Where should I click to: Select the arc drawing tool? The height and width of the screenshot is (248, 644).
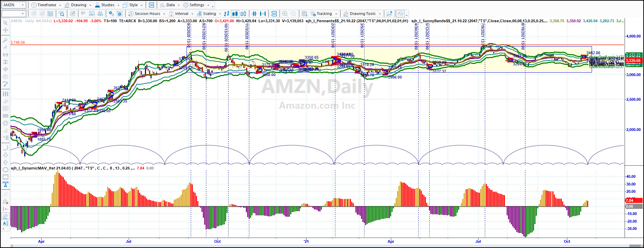(x=5, y=147)
